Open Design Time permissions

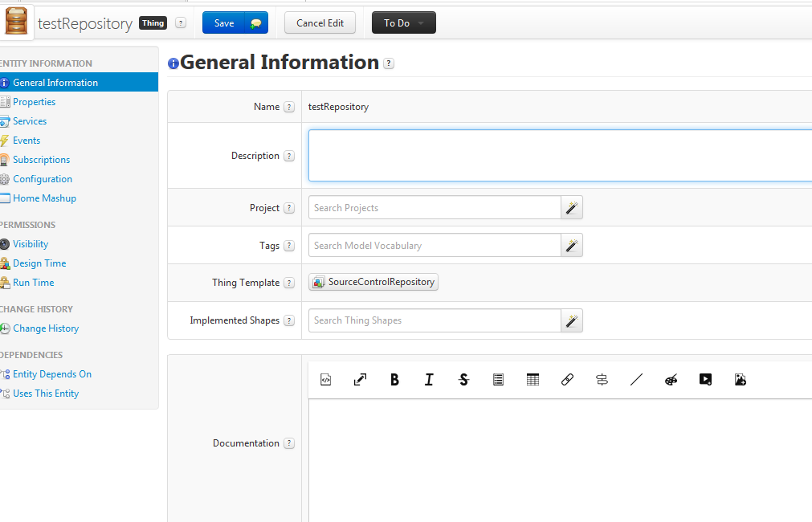pos(39,263)
